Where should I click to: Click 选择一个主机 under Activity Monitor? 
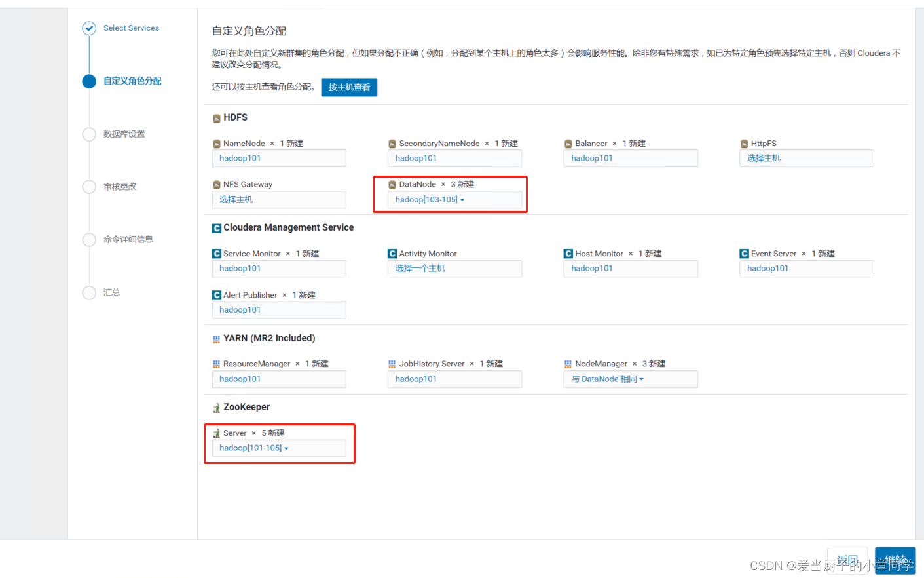point(420,269)
